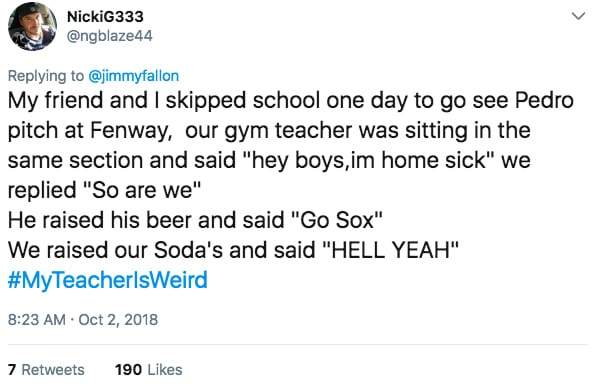Click the "Go Sox" line of the tweet
Image resolution: width=597 pixels, height=391 pixels.
coord(195,220)
